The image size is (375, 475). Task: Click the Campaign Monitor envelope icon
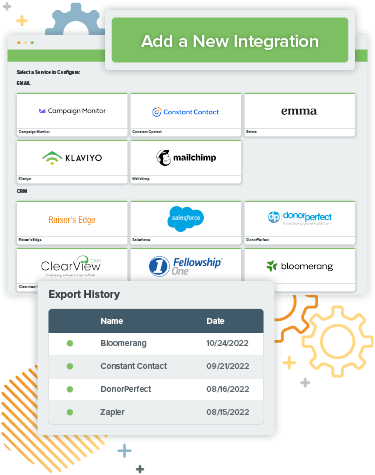coord(42,111)
